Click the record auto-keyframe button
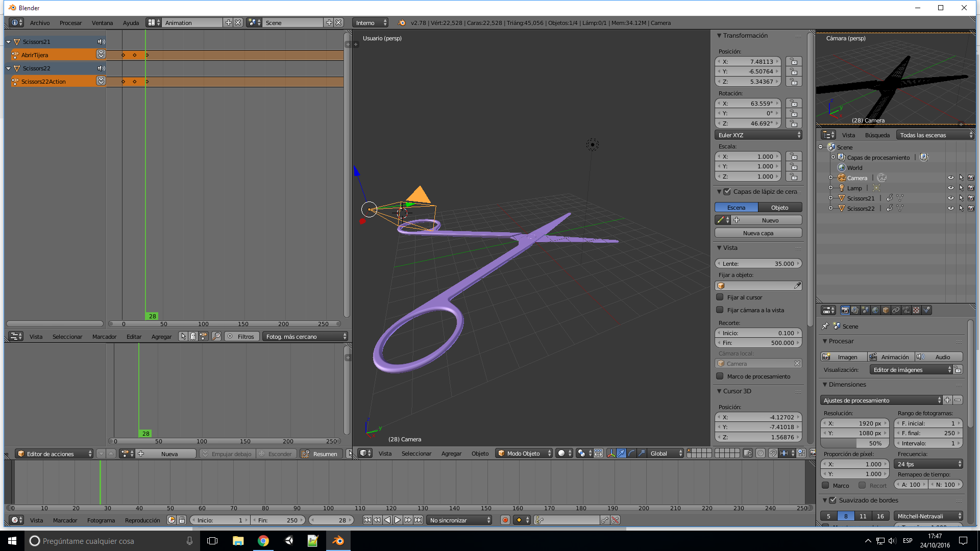The image size is (980, 551). click(505, 520)
